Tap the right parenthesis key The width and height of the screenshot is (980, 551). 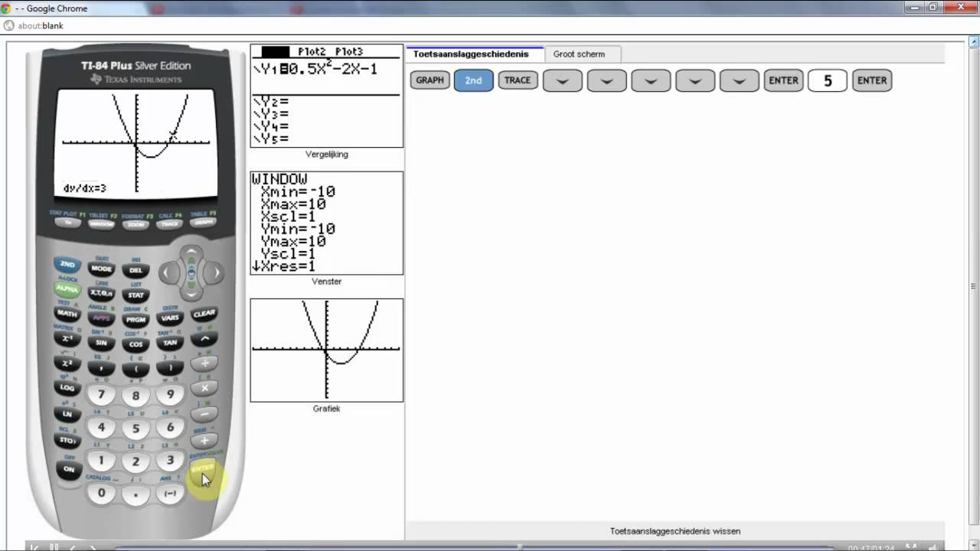click(170, 368)
